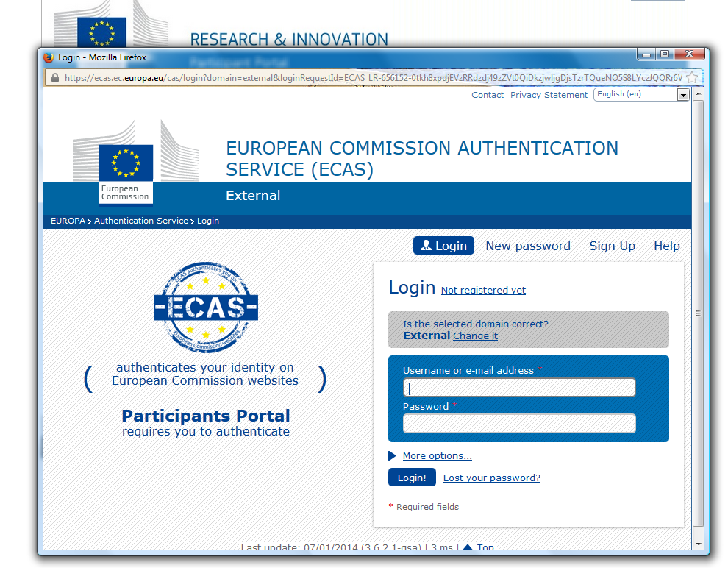
Task: Click the 'External' banner text
Action: click(253, 196)
